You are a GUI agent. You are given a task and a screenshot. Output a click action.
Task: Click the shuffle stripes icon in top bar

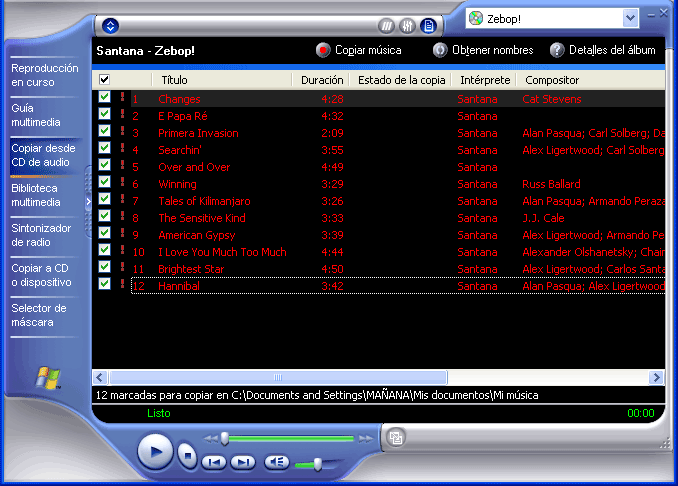[386, 26]
